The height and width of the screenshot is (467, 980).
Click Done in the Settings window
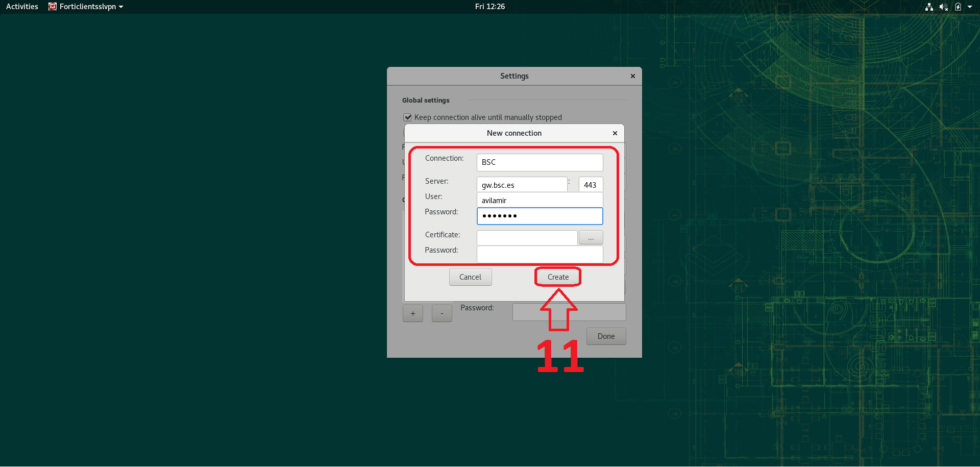(x=606, y=336)
